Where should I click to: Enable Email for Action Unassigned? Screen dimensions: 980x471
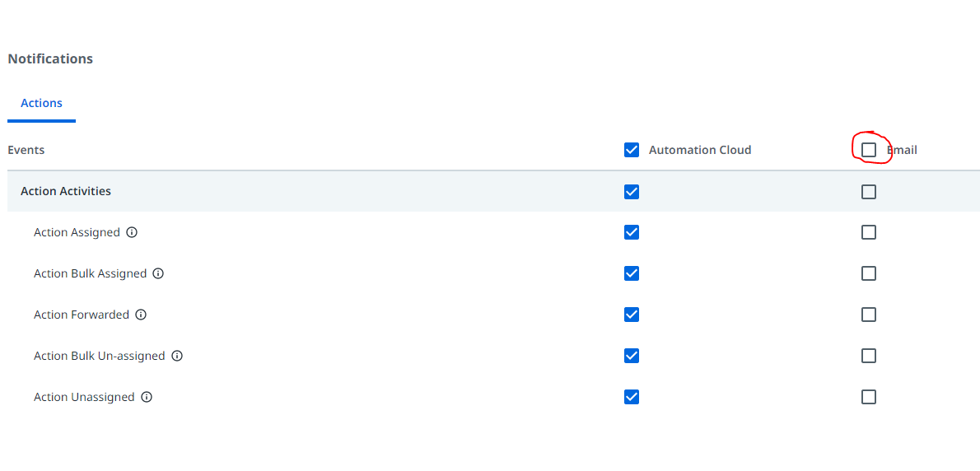tap(868, 397)
